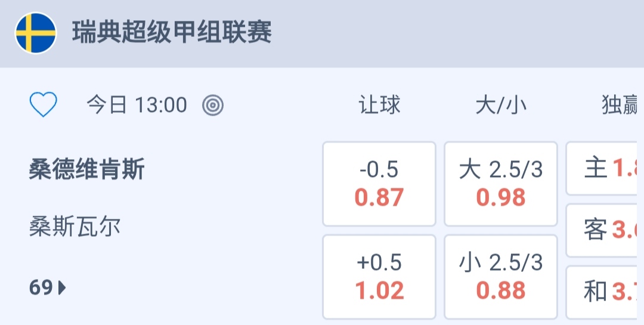Collapse the blue league header bar
This screenshot has width=644, height=325.
pos(453,33)
